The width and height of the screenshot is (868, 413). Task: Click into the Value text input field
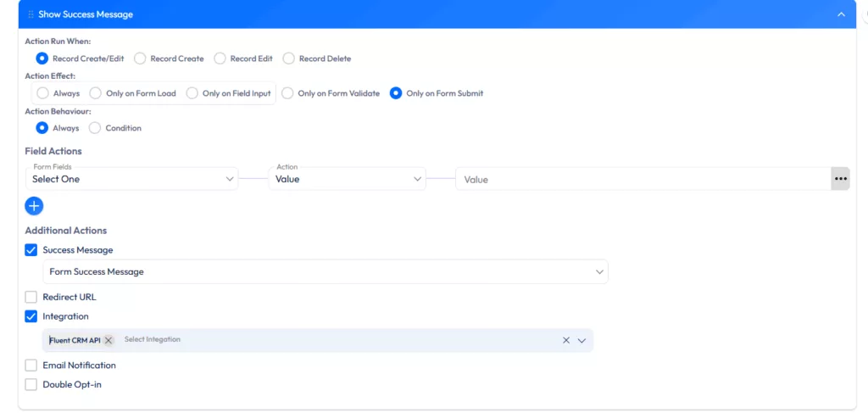tap(642, 179)
